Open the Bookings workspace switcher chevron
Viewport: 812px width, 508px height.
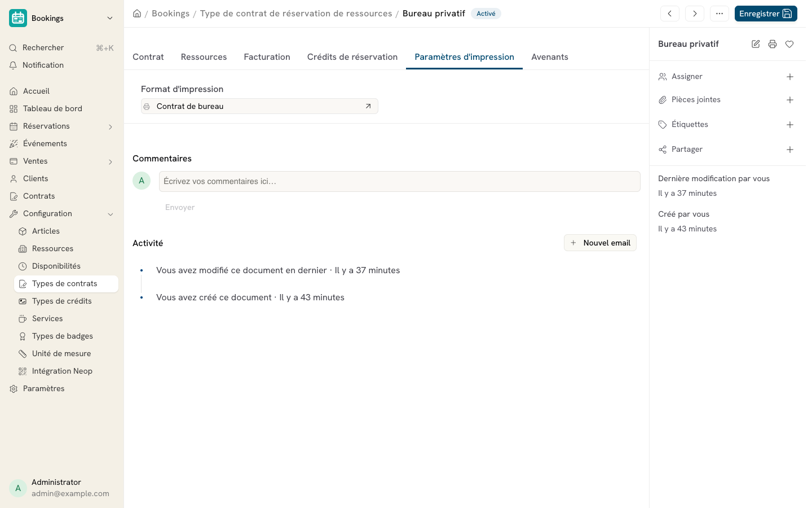pos(110,18)
